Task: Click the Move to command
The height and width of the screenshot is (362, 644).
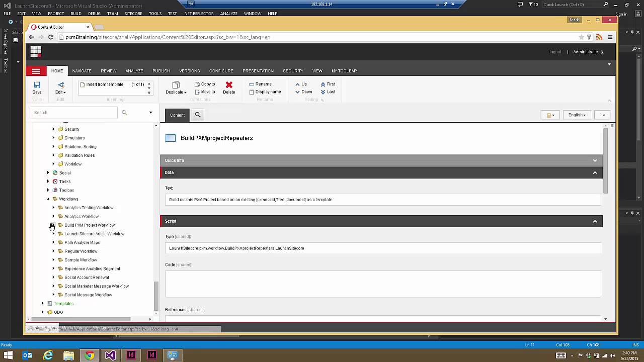Action: [x=205, y=92]
